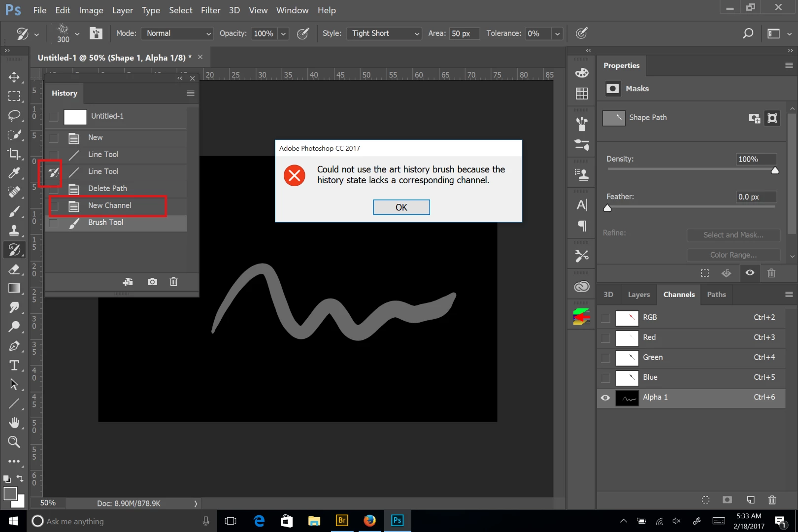Open the brush preset picker dropdown
This screenshot has height=532, width=798.
pos(77,33)
